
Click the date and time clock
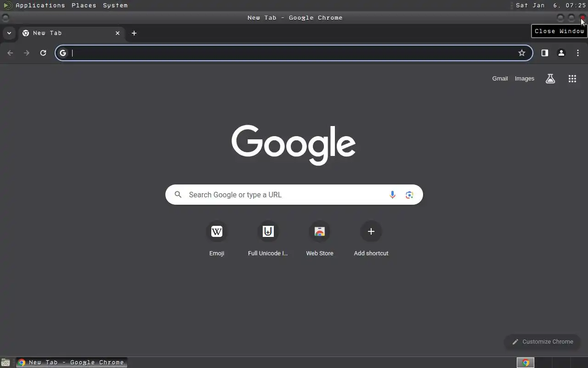point(551,6)
